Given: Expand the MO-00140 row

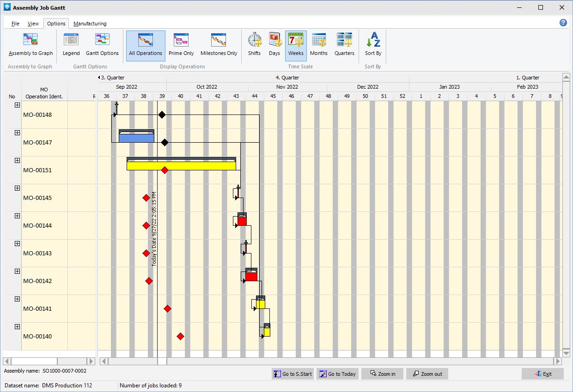Looking at the screenshot, I should point(17,326).
